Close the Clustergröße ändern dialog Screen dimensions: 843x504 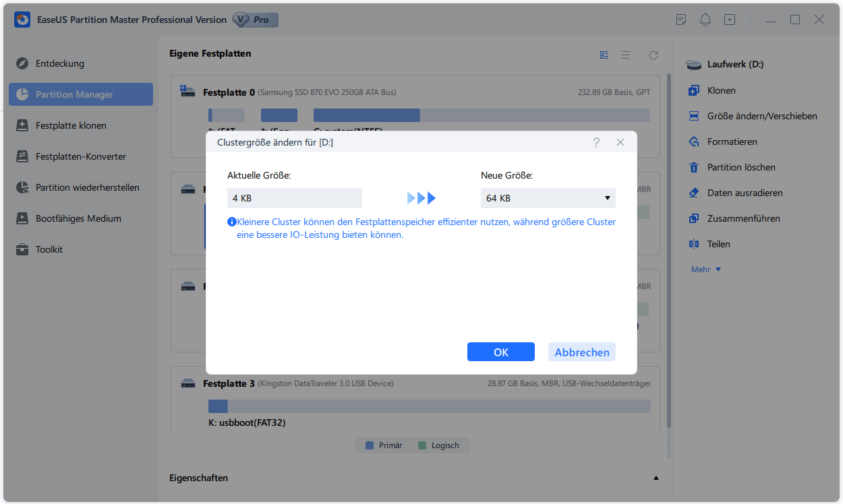click(x=620, y=142)
